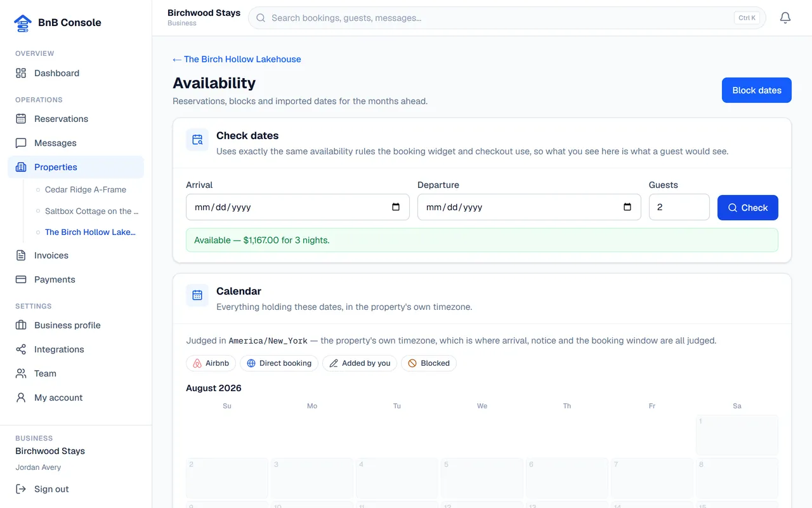Click the Calendar section icon
The width and height of the screenshot is (812, 508).
point(197,295)
